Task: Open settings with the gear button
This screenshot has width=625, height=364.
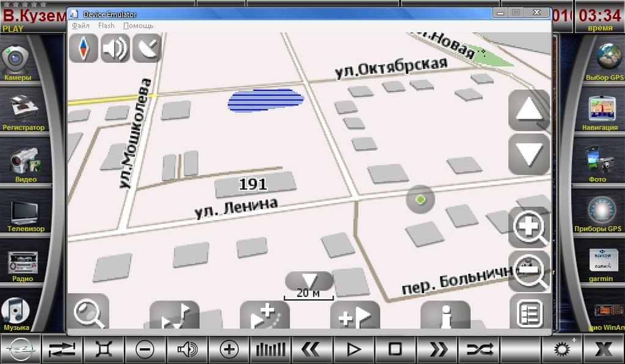Action: pos(562,349)
